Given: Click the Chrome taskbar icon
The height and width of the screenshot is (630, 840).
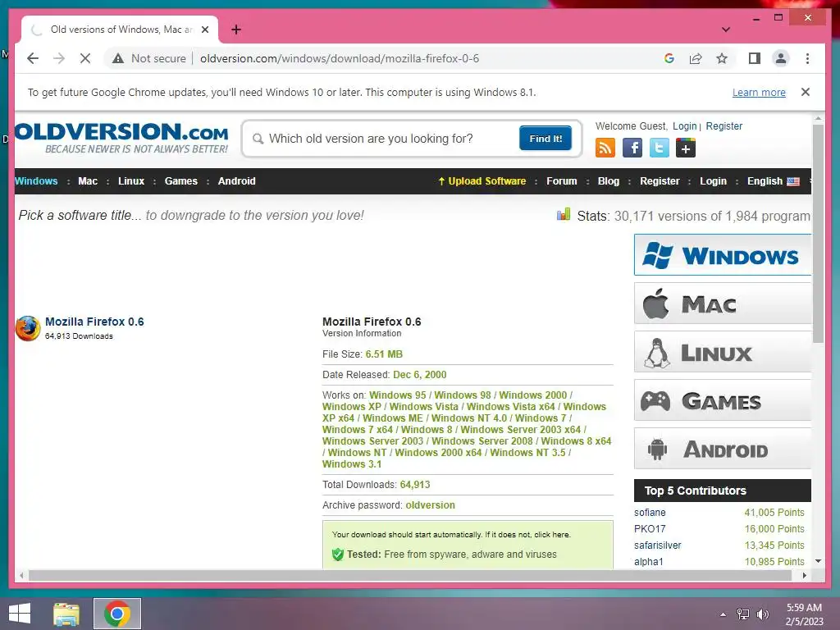Looking at the screenshot, I should coord(117,614).
